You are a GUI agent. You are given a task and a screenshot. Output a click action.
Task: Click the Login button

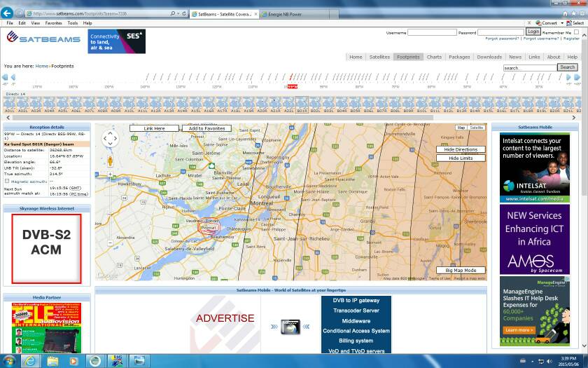(533, 32)
